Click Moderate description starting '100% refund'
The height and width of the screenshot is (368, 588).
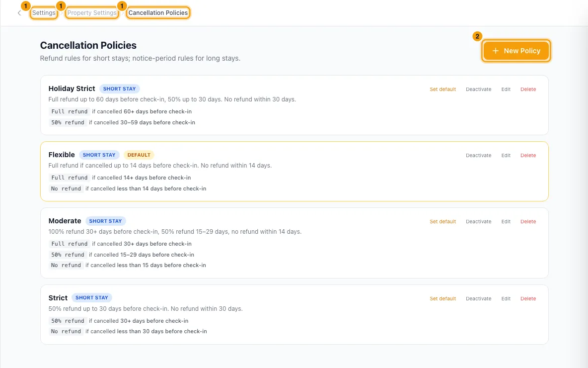coord(175,232)
